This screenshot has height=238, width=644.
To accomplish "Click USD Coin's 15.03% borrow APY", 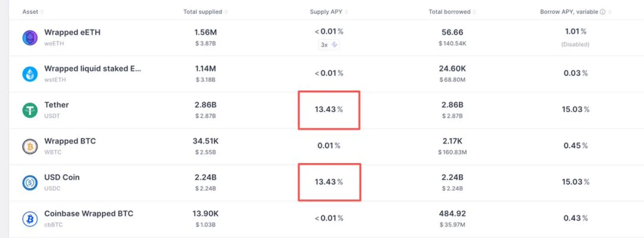I will tap(576, 182).
